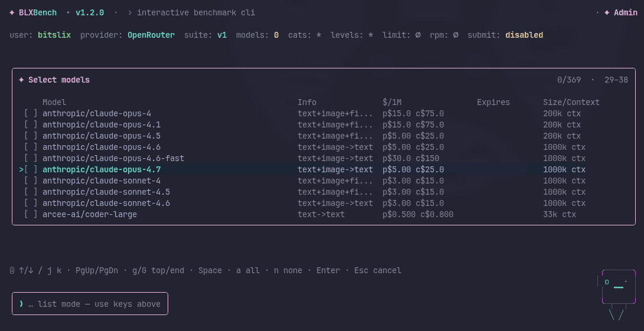Check the anthropic/claude-sonnet-4.6 checkbox
The width and height of the screenshot is (644, 331).
[x=31, y=204]
